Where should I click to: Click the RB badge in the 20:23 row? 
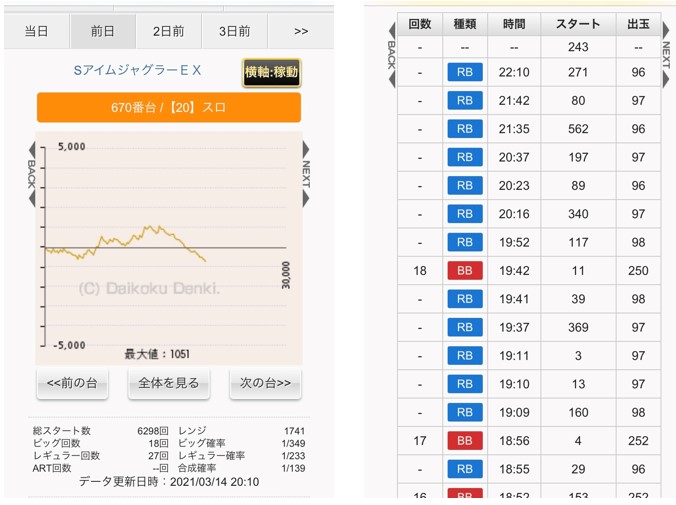(x=465, y=185)
